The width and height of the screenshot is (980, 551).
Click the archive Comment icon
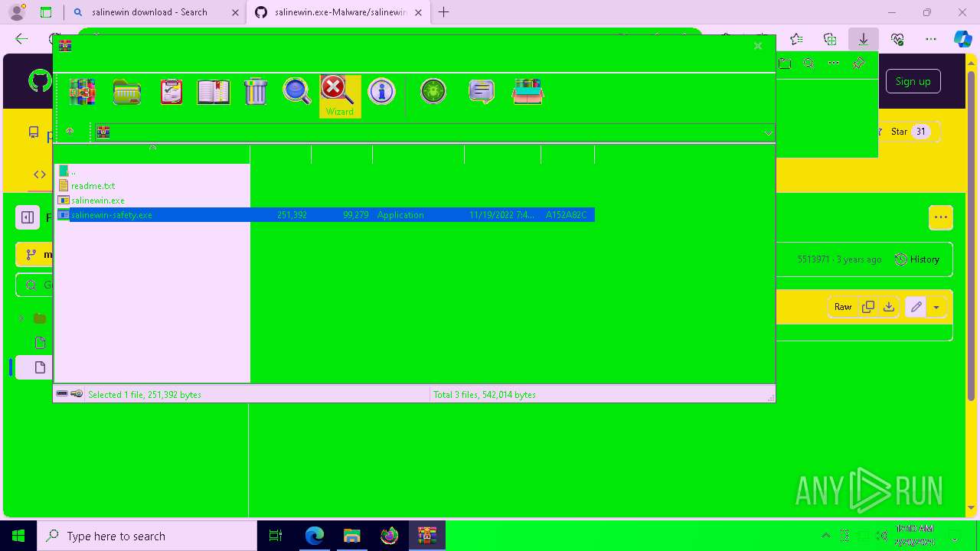(x=481, y=93)
